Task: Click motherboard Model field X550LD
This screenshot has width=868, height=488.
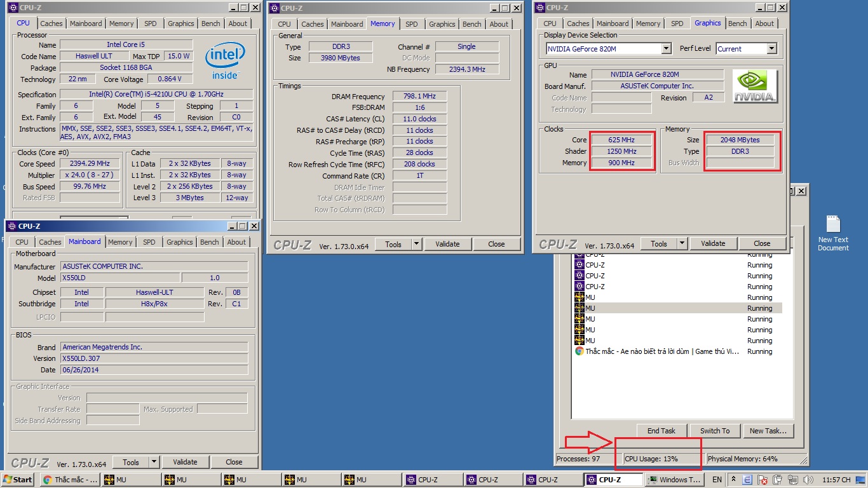Action: click(x=120, y=278)
